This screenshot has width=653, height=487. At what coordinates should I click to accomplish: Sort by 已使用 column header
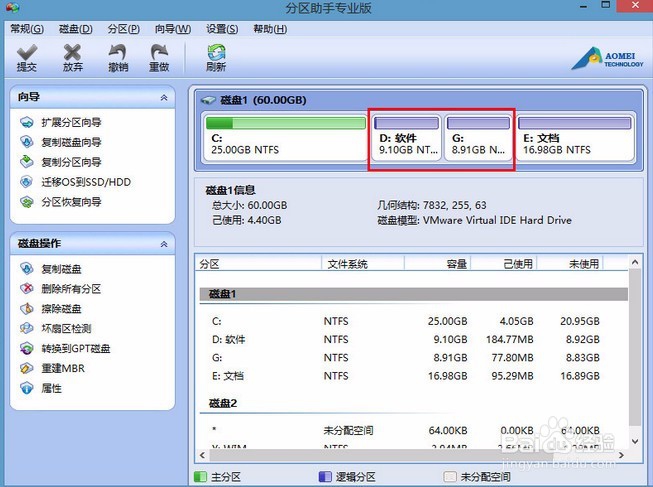[x=503, y=264]
